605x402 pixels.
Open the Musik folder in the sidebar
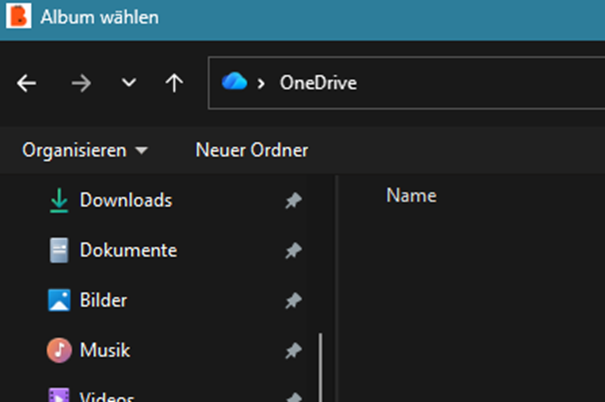pos(105,350)
